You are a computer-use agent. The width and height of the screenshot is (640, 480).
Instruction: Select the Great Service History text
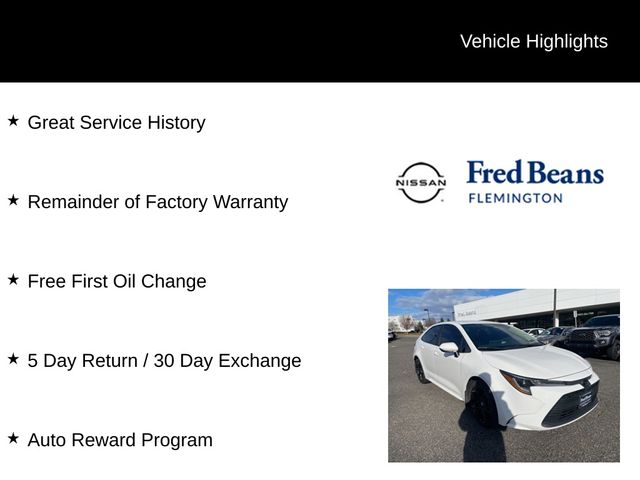(116, 123)
